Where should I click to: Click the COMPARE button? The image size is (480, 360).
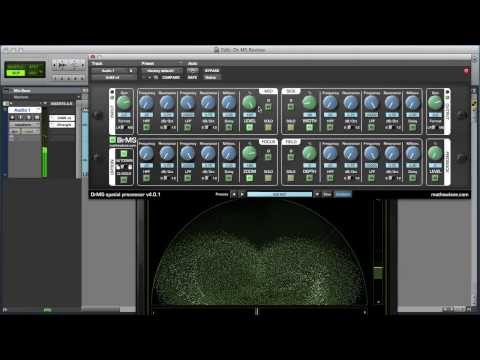click(x=171, y=77)
